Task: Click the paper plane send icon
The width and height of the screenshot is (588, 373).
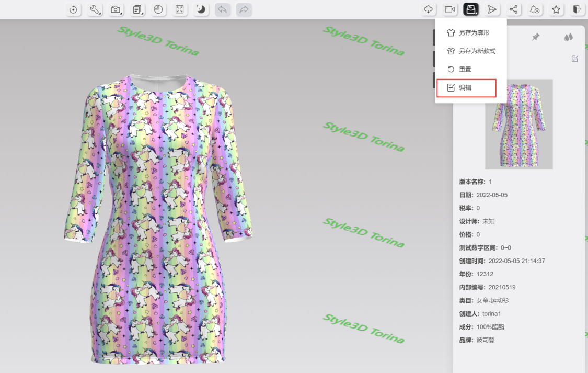Action: [x=492, y=9]
